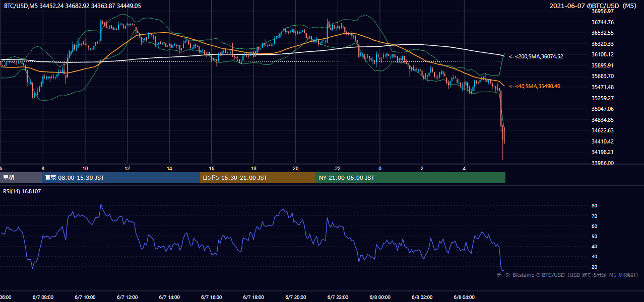Click the RSI axis level 40

pyautogui.click(x=594, y=246)
